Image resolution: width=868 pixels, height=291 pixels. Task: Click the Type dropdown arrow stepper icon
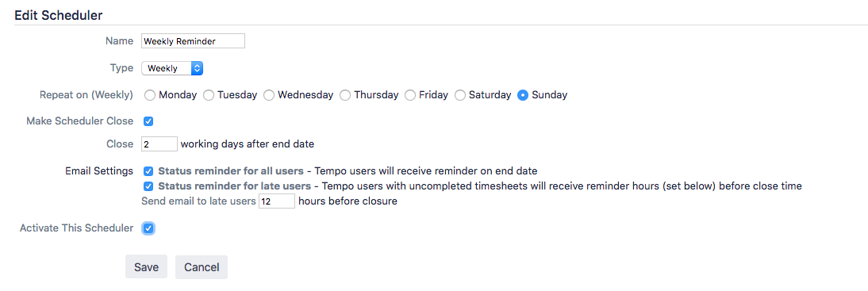pos(198,68)
